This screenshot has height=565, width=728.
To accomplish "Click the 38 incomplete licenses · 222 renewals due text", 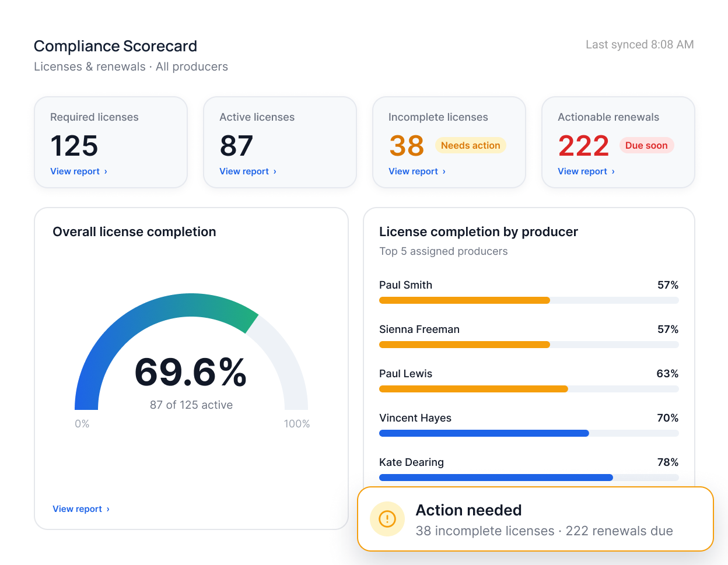I will (544, 531).
